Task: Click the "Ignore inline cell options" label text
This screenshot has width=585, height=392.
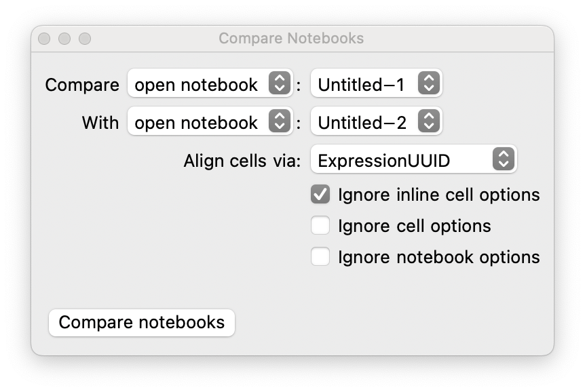Action: pyautogui.click(x=438, y=195)
